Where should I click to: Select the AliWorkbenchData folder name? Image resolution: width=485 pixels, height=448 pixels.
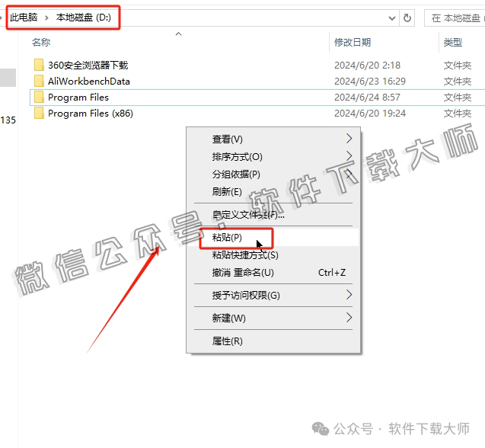click(89, 81)
